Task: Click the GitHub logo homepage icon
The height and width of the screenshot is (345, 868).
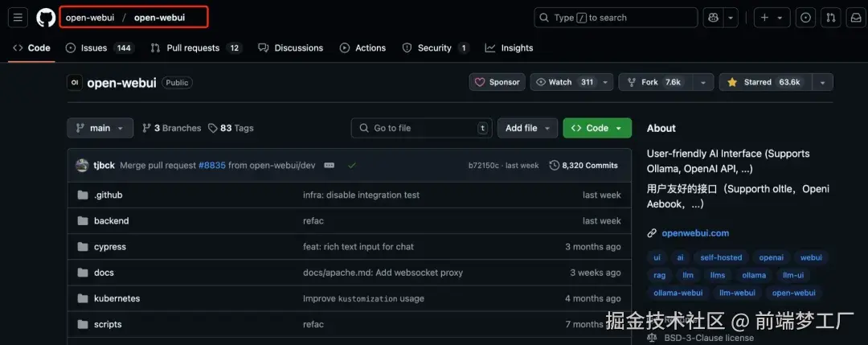Action: coord(46,18)
